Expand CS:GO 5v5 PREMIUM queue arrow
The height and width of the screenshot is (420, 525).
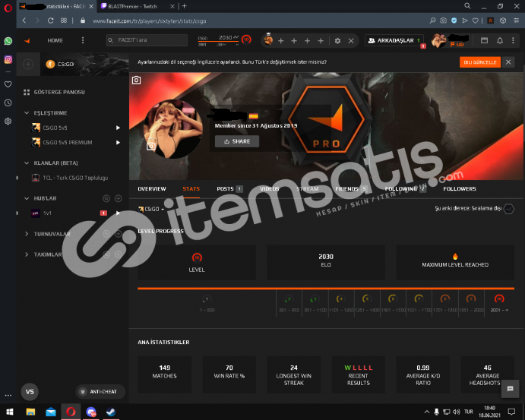click(118, 143)
